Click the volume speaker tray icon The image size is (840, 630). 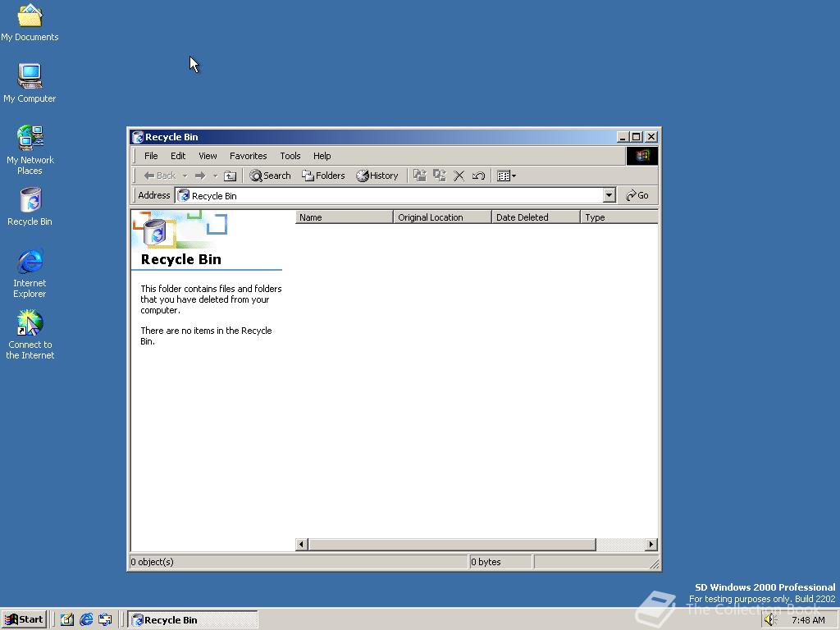click(x=770, y=620)
